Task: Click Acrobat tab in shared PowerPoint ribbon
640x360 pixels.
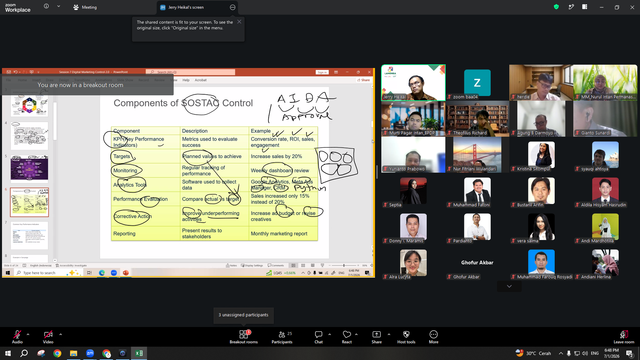Action: click(x=200, y=80)
